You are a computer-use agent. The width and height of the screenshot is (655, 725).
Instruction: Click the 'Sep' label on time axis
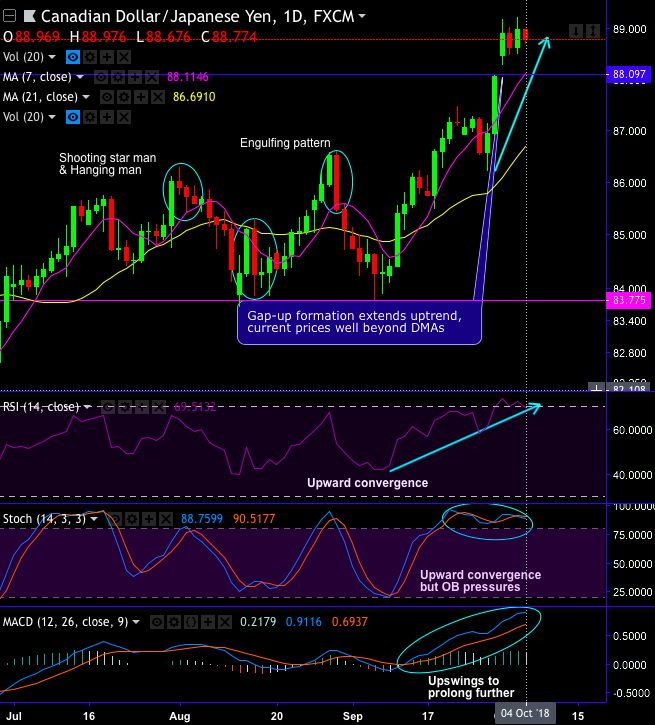[353, 716]
